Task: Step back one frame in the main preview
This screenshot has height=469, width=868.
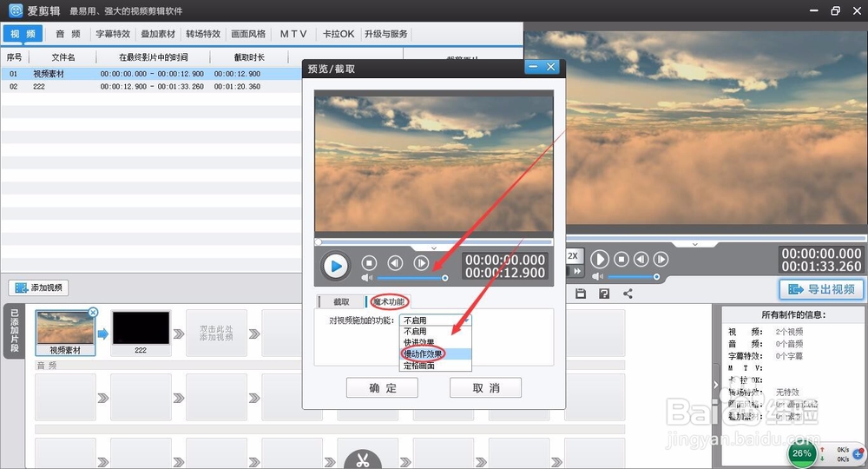Action: click(x=641, y=259)
